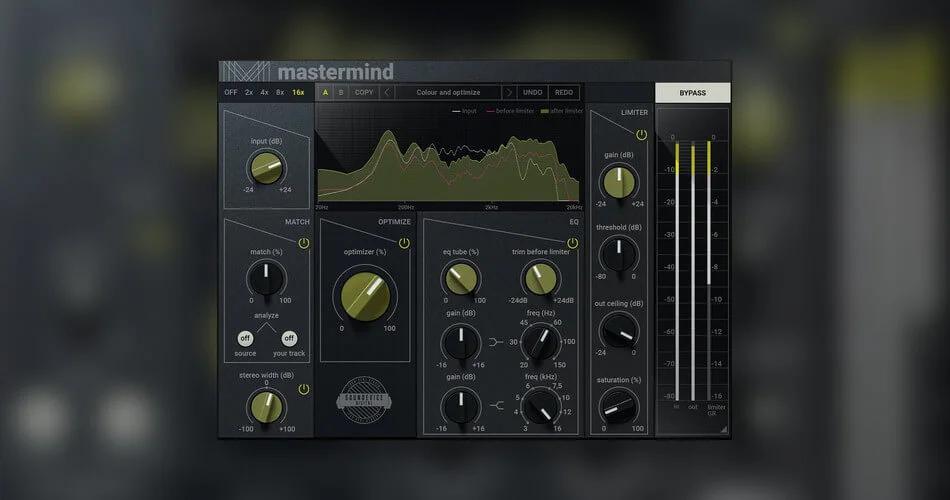
Task: Toggle the Optimize section power icon
Action: click(404, 243)
